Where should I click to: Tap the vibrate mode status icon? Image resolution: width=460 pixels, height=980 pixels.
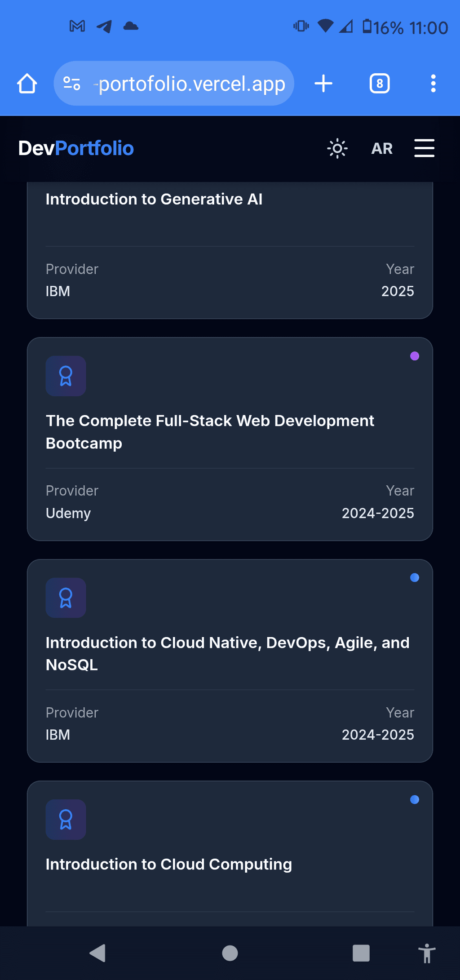click(301, 26)
